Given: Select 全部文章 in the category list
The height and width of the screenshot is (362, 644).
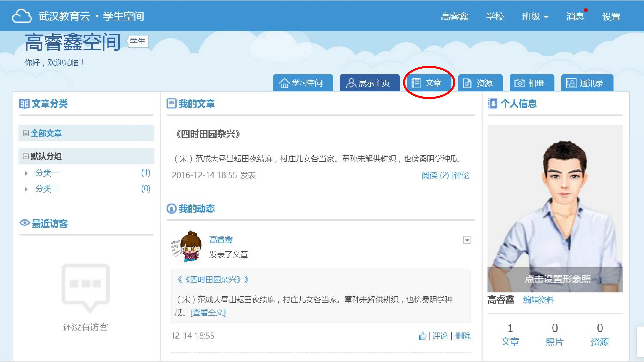Looking at the screenshot, I should [46, 133].
